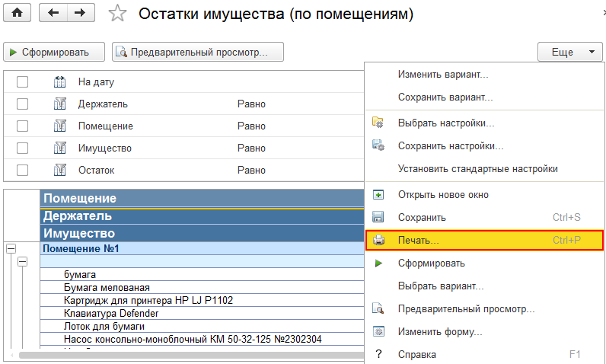This screenshot has height=364, width=606.
Task: Select Изменить вариант... menu item
Action: point(443,74)
